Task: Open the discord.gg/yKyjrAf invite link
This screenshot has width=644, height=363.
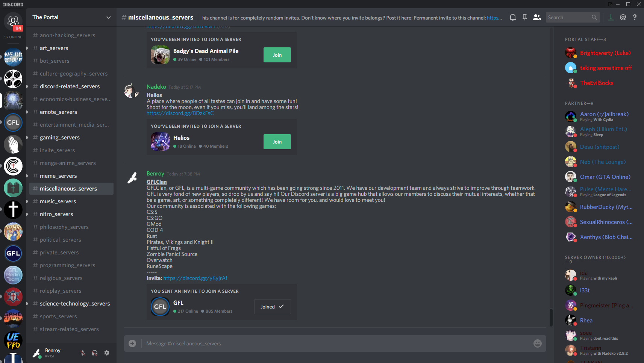Action: (x=195, y=278)
